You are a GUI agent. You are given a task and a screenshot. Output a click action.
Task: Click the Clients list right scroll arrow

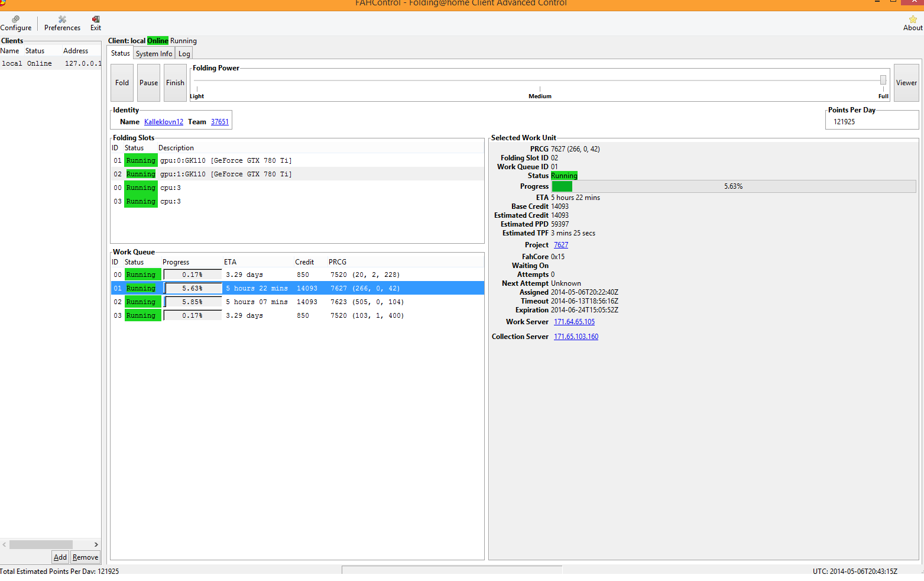(x=96, y=544)
